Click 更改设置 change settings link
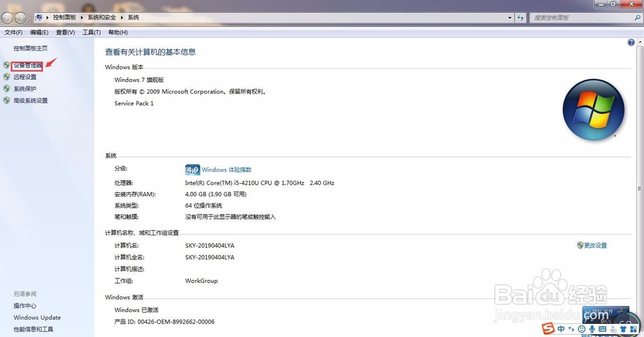Image resolution: width=644 pixels, height=337 pixels. pyautogui.click(x=596, y=245)
